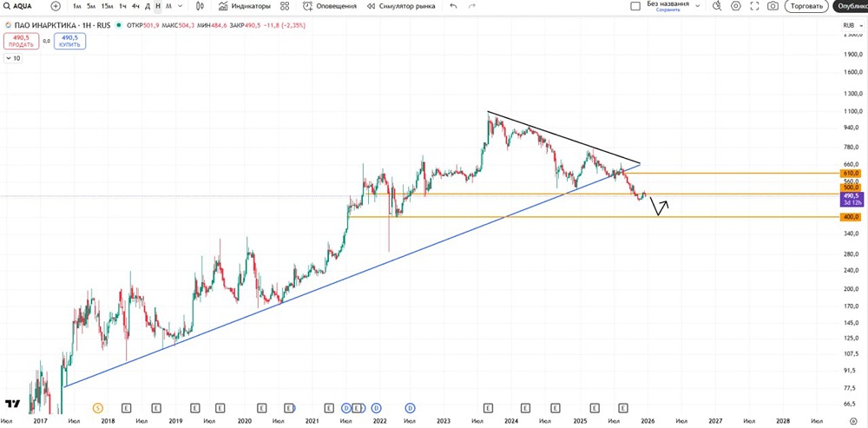This screenshot has width=868, height=428.
Task: Click Торговать button
Action: pos(806,6)
